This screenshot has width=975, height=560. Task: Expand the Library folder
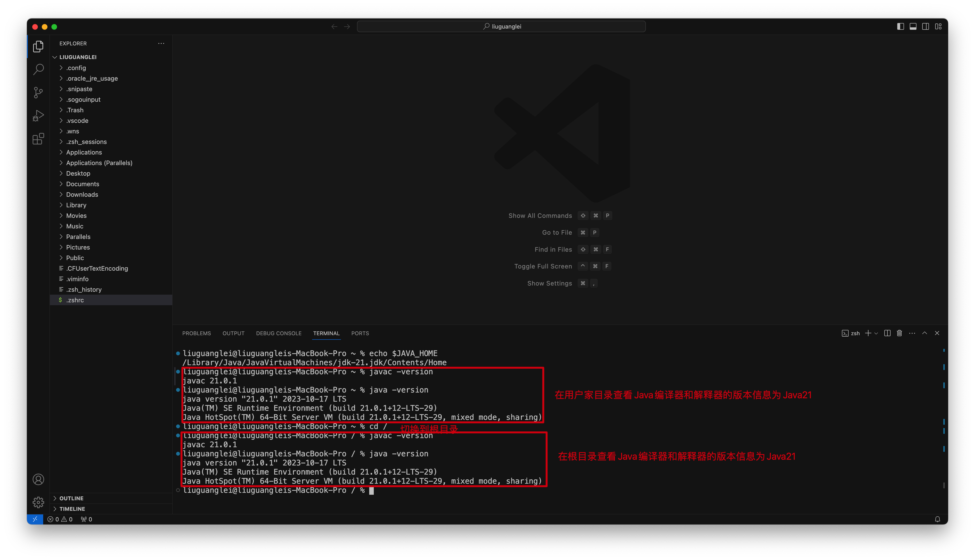111,205
